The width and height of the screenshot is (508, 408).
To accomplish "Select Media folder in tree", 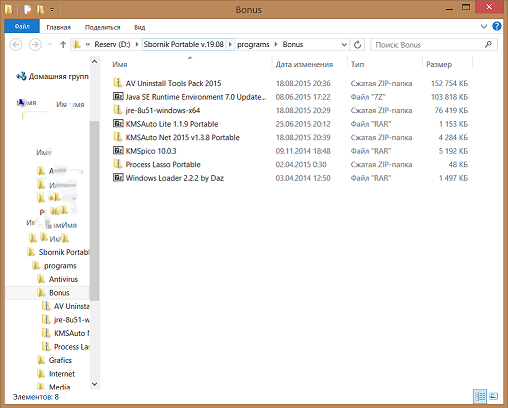I will pos(59,387).
